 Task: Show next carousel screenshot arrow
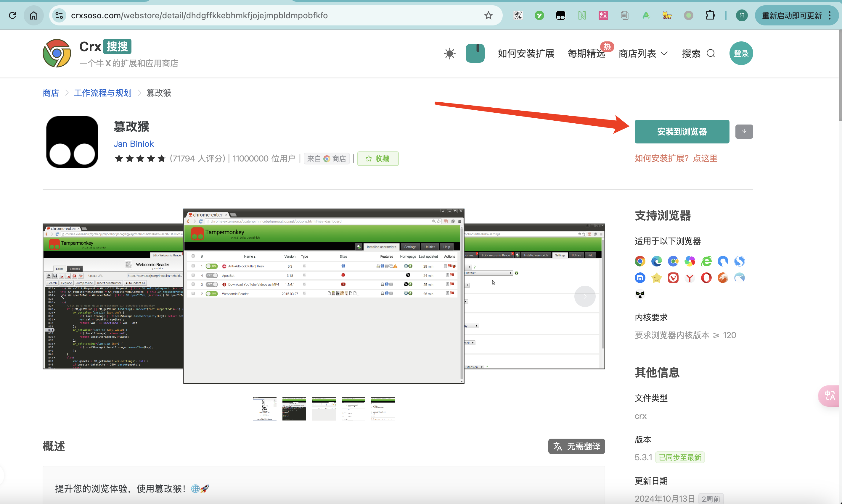(x=585, y=296)
